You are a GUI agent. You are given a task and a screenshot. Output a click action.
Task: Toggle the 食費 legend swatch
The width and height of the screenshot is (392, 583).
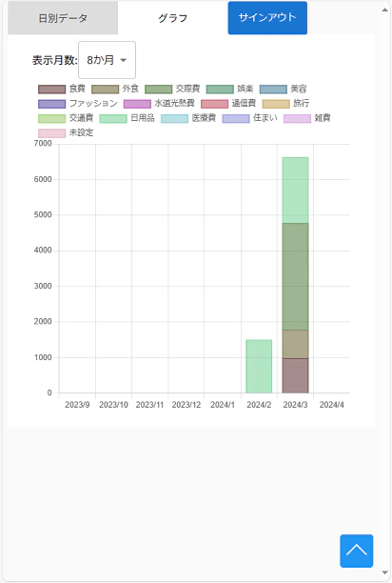[52, 90]
